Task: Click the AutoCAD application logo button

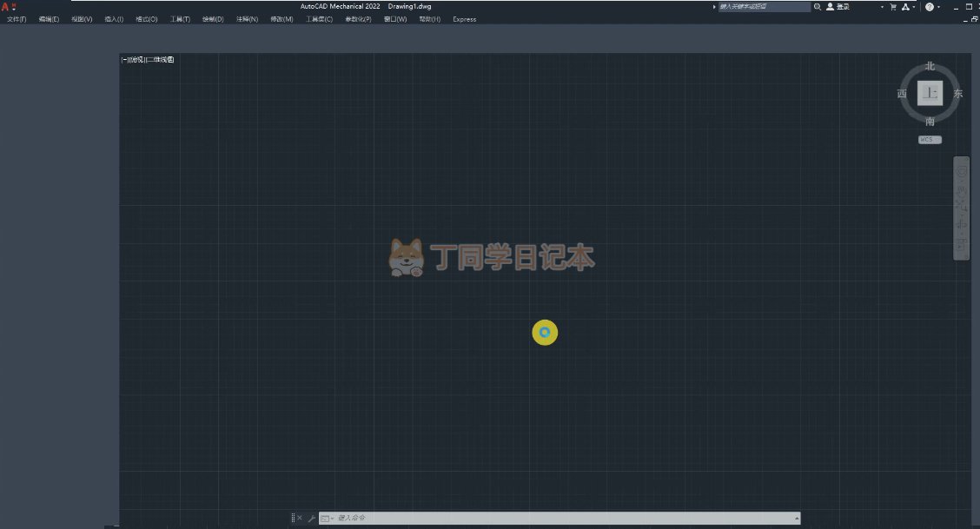Action: [6, 6]
